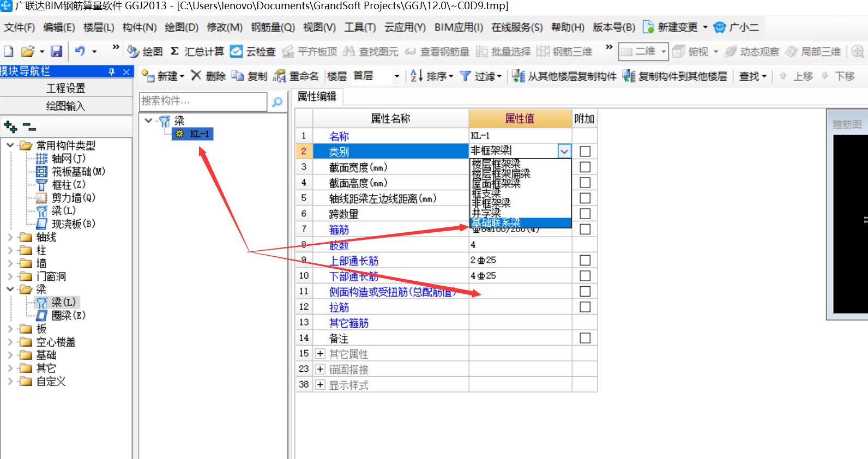Click 钢筋三维 rebar 3D view
Viewport: 868px width, 459px height.
click(564, 51)
